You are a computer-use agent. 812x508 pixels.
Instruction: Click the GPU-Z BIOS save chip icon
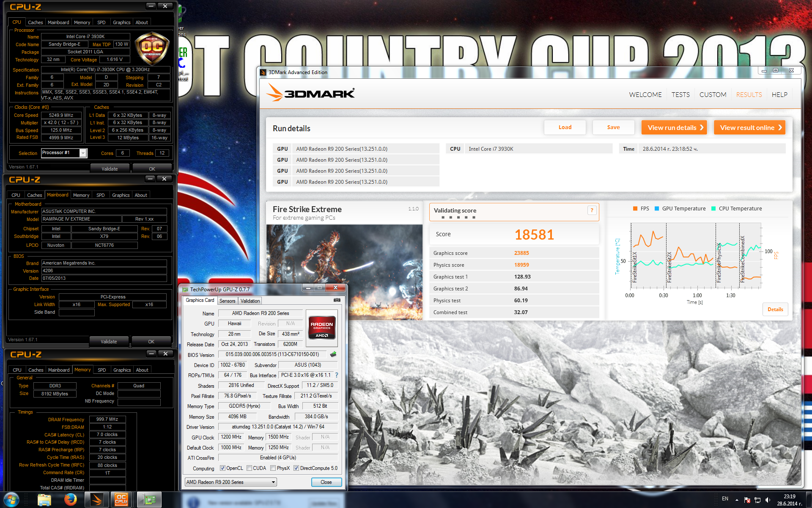click(x=333, y=354)
